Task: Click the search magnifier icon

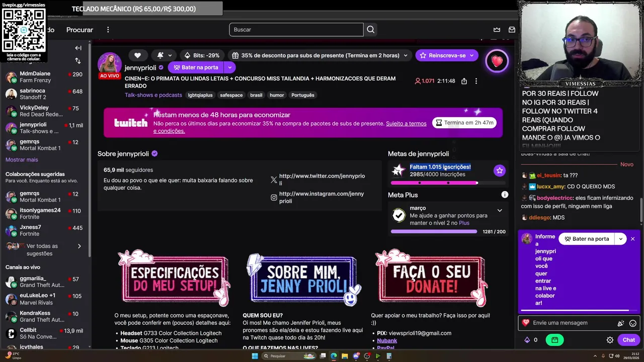Action: coord(371,30)
